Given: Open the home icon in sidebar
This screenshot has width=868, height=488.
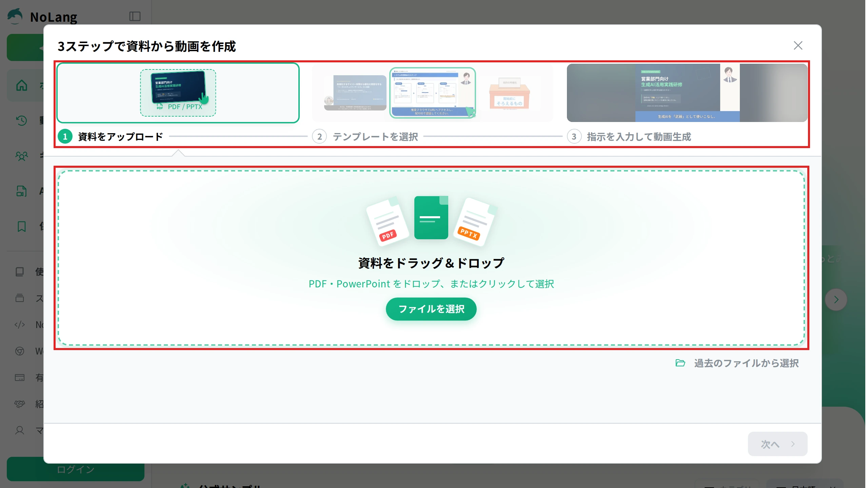Looking at the screenshot, I should pyautogui.click(x=22, y=85).
